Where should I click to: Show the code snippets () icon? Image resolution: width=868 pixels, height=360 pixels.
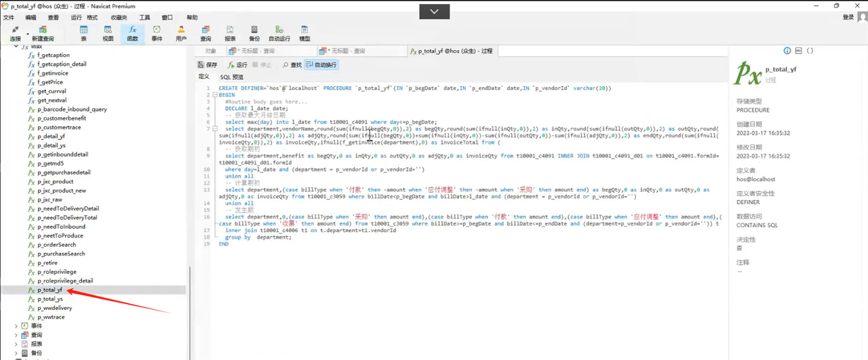point(810,50)
